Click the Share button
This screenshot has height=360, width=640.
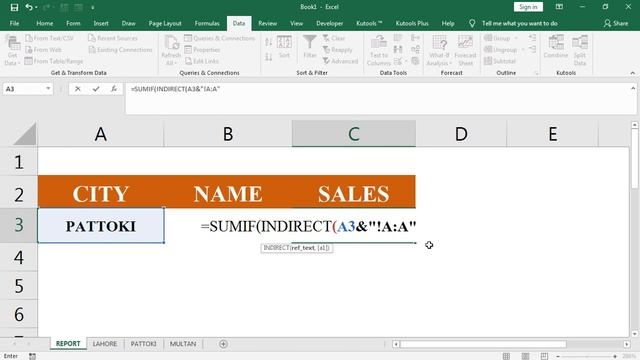click(x=616, y=23)
